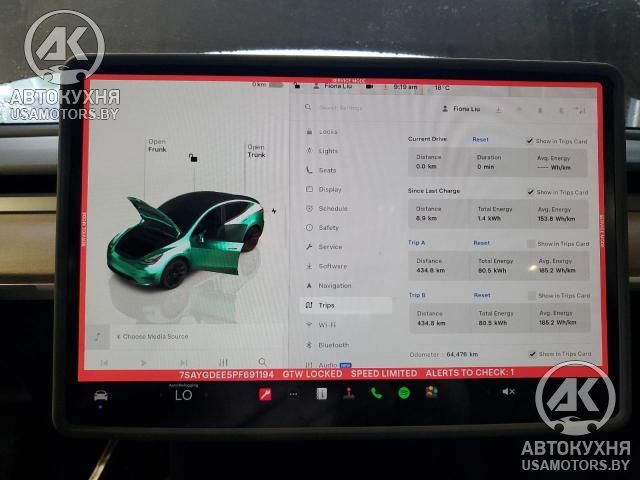640x480 pixels.
Task: Enable Trip A Show in Trips Card
Action: [531, 244]
